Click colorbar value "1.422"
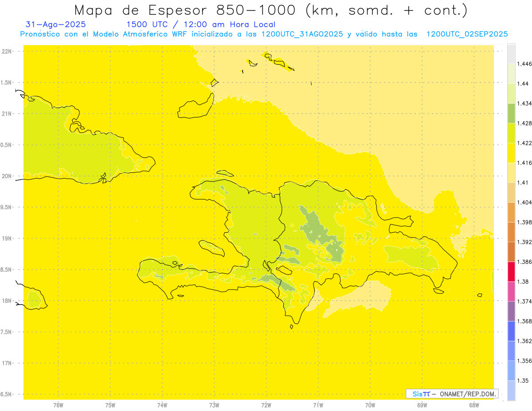The image size is (532, 411). pos(524,143)
